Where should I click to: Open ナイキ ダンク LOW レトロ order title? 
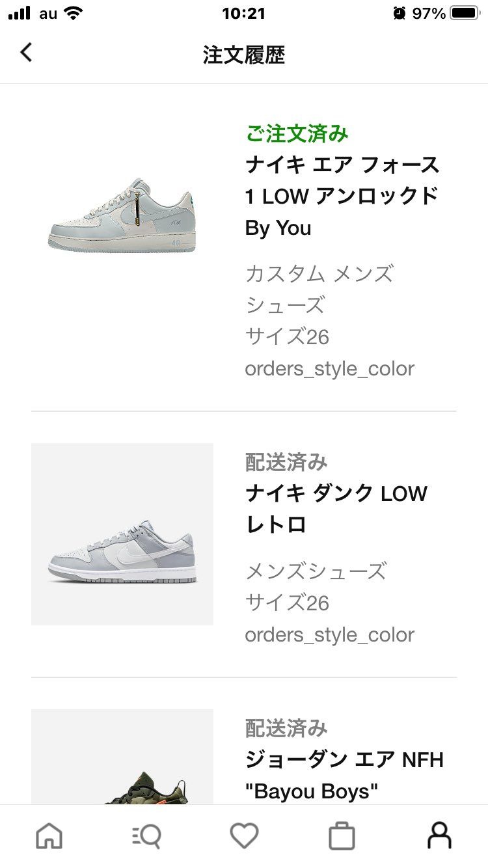[x=336, y=509]
